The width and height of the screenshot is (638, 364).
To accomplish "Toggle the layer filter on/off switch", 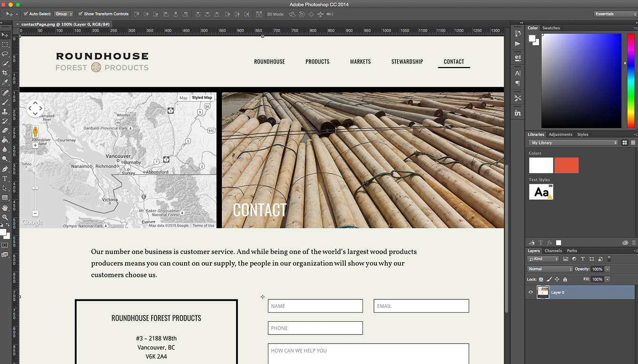I will (609, 259).
